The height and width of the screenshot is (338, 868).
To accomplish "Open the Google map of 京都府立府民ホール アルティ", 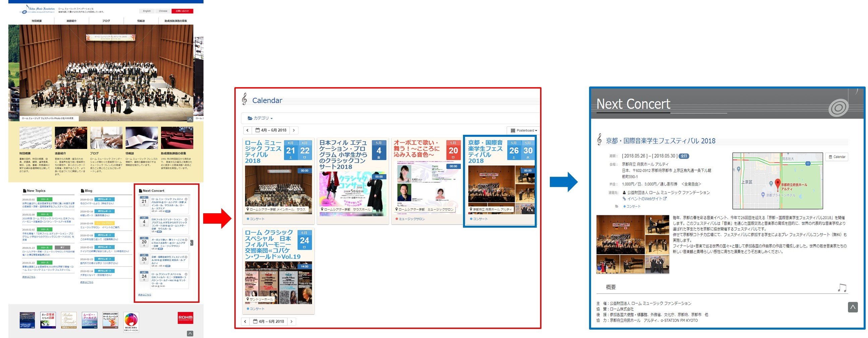I will pyautogui.click(x=777, y=181).
